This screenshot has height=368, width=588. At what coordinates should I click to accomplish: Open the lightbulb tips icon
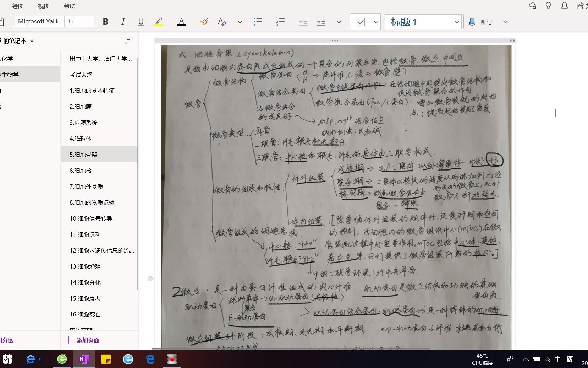tap(548, 6)
